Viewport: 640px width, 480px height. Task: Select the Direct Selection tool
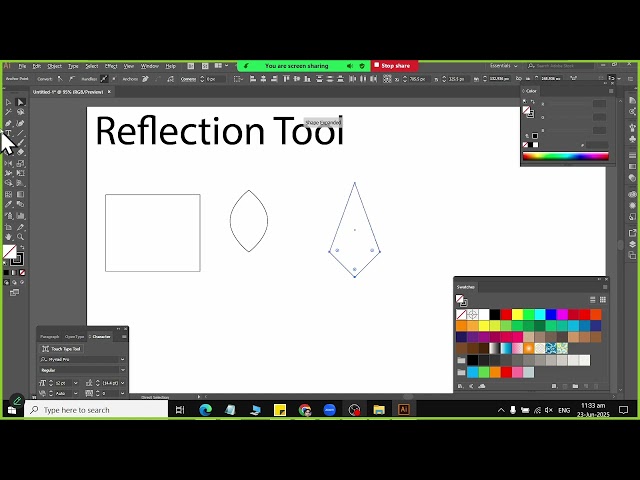pos(20,102)
